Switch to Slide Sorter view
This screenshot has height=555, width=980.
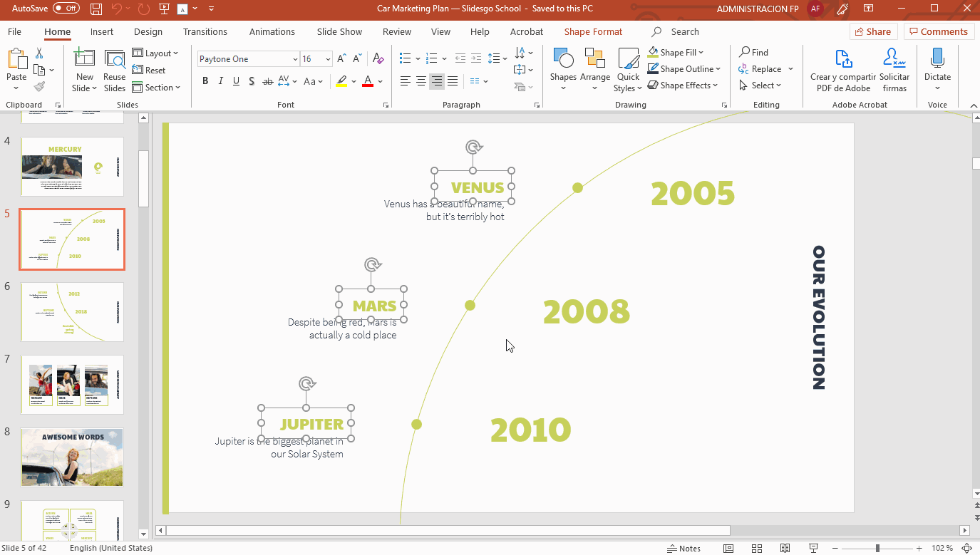click(756, 548)
